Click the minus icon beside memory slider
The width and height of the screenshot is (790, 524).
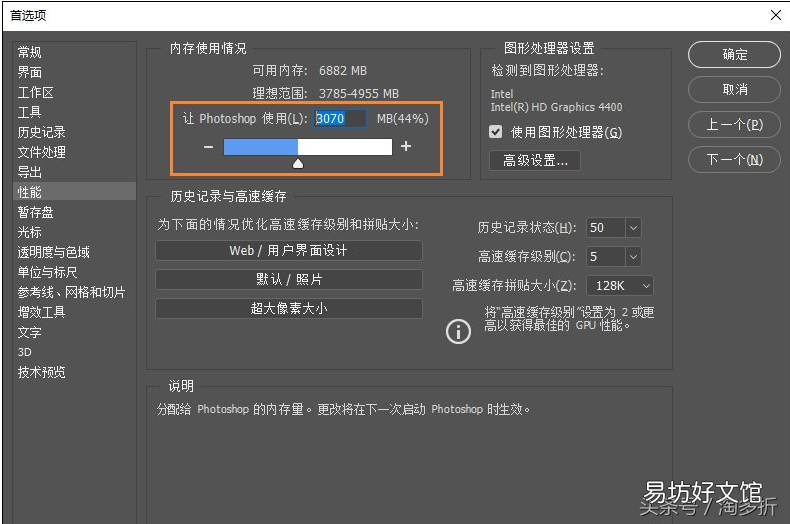tap(209, 147)
